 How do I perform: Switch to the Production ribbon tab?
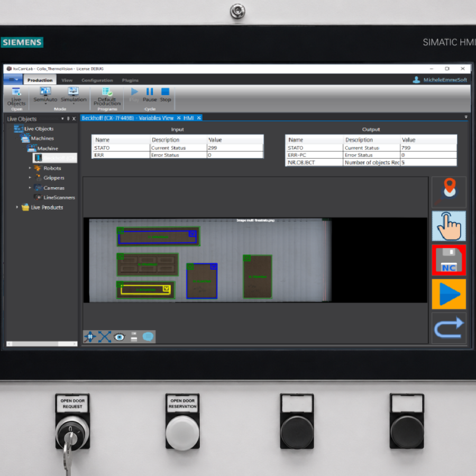(x=40, y=80)
